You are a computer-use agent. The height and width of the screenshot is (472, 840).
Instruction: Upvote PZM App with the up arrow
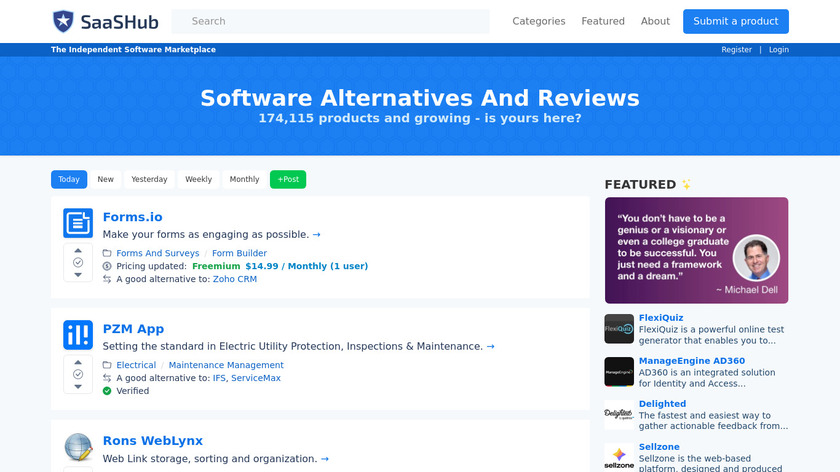click(x=78, y=362)
